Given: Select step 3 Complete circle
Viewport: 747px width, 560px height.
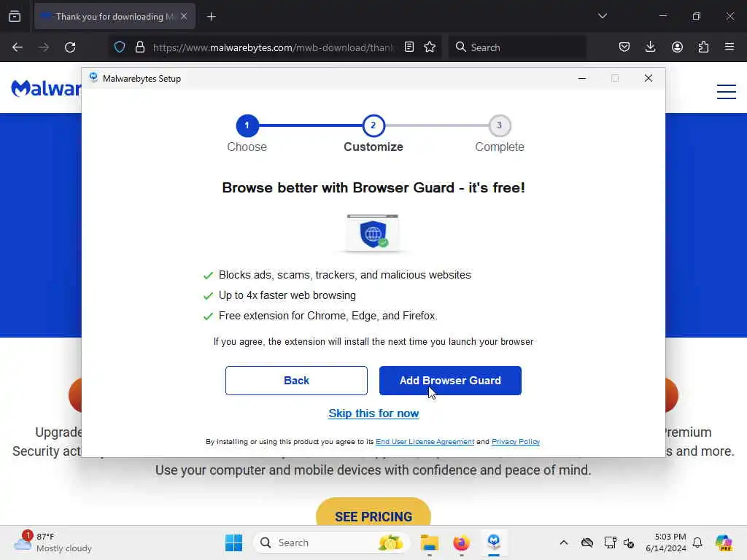Looking at the screenshot, I should click(499, 125).
